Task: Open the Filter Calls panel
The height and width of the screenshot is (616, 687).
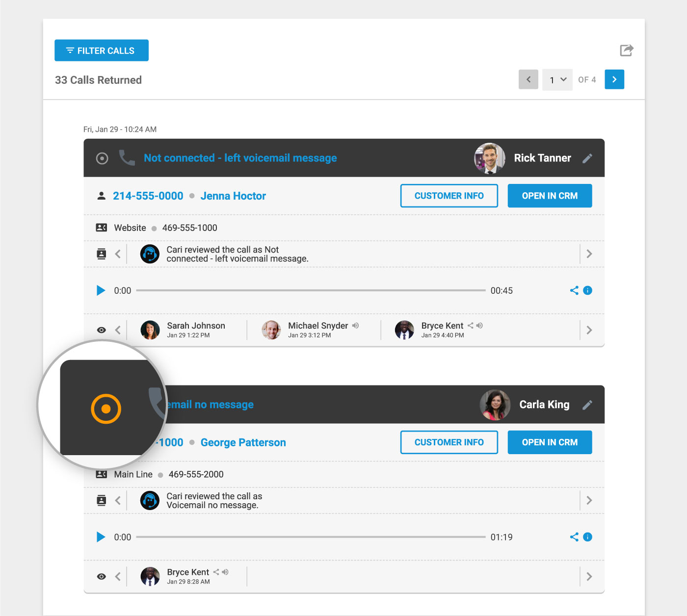Action: point(102,51)
